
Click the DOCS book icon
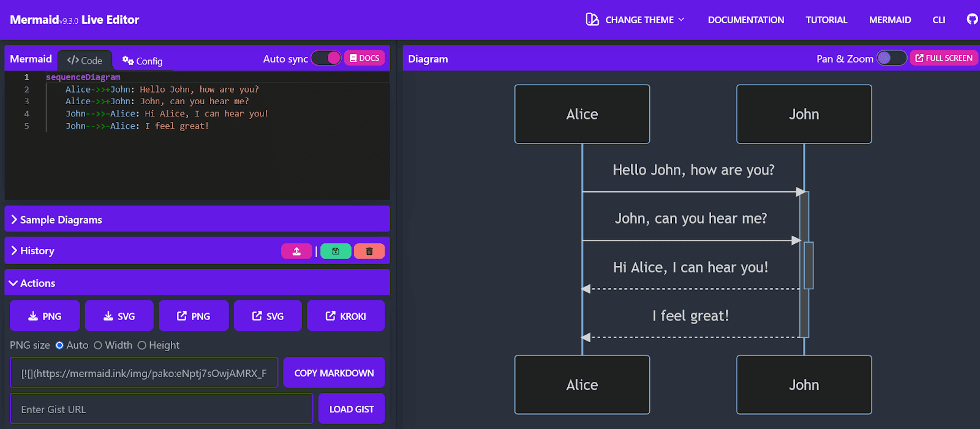(353, 58)
